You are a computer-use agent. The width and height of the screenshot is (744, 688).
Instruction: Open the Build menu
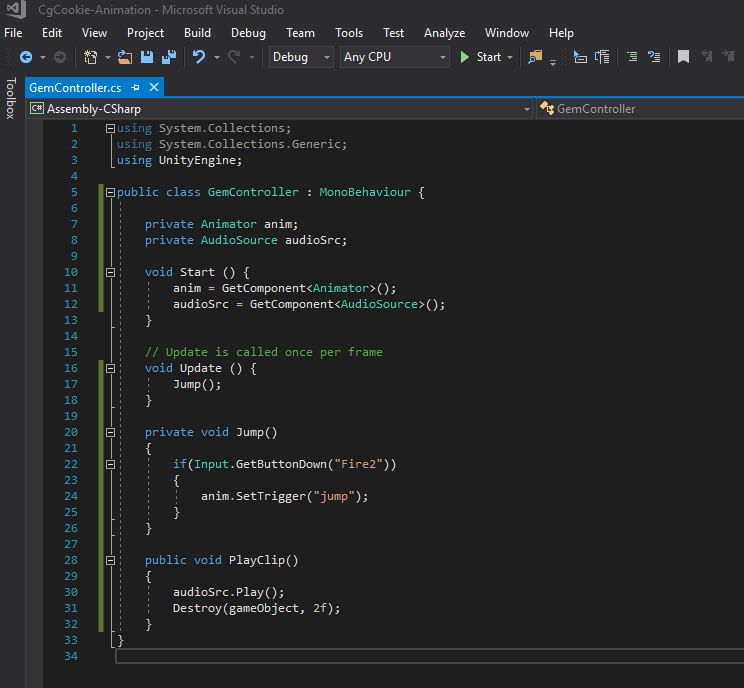click(x=197, y=33)
